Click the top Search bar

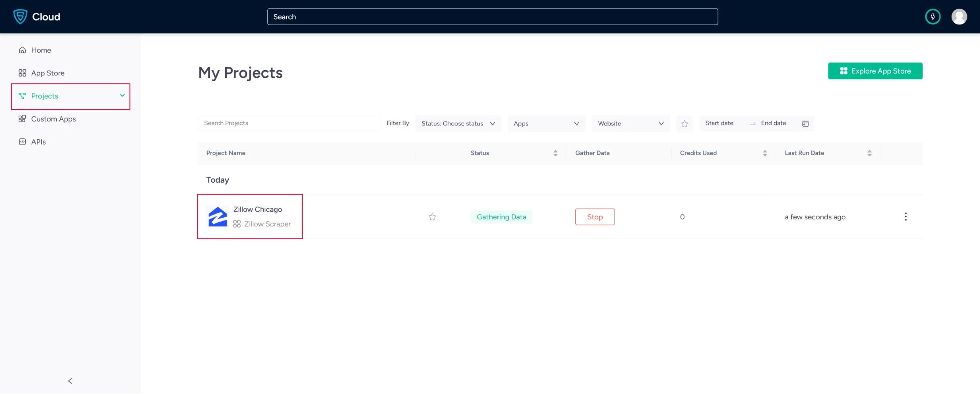coord(492,17)
